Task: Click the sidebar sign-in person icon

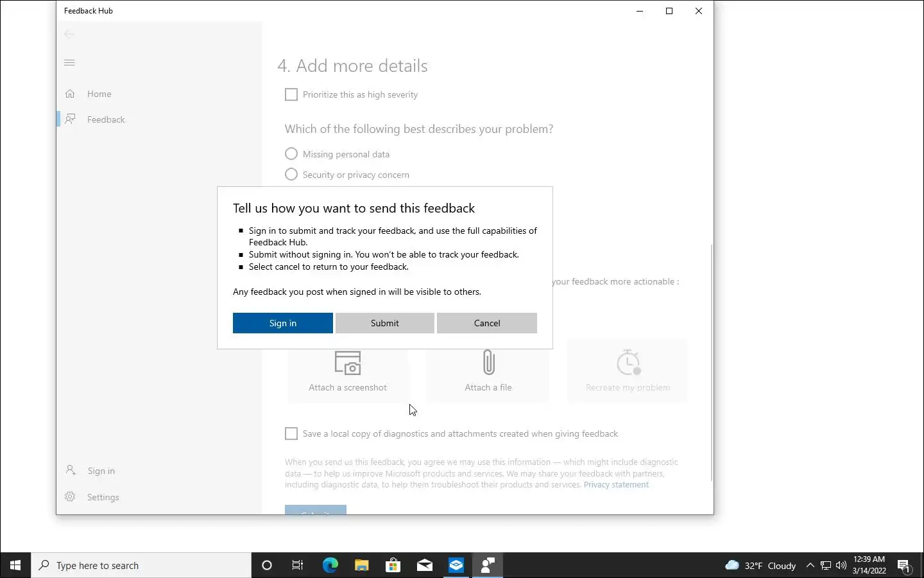Action: click(71, 470)
